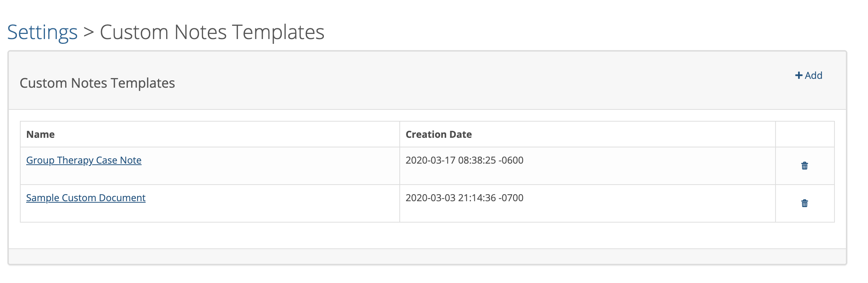Screen dimensions: 868x283
Task: Click the Creation Date column header
Action: [x=438, y=134]
